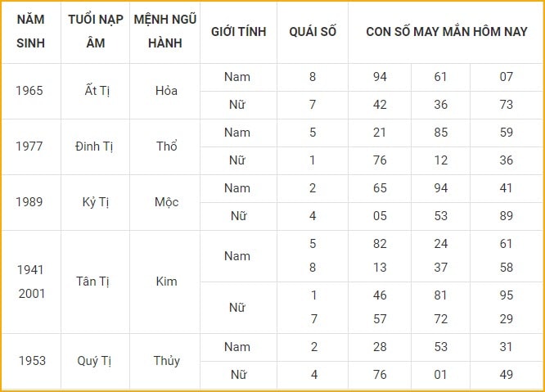Click the Mộc element cell

(x=165, y=202)
